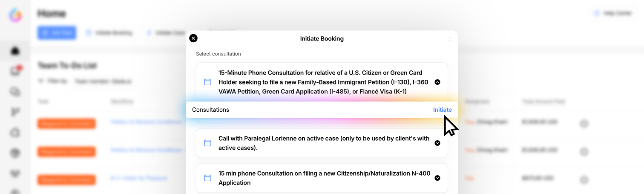This screenshot has height=194, width=644.
Task: Click calendar icon beside N-400 consultation
Action: pyautogui.click(x=207, y=178)
